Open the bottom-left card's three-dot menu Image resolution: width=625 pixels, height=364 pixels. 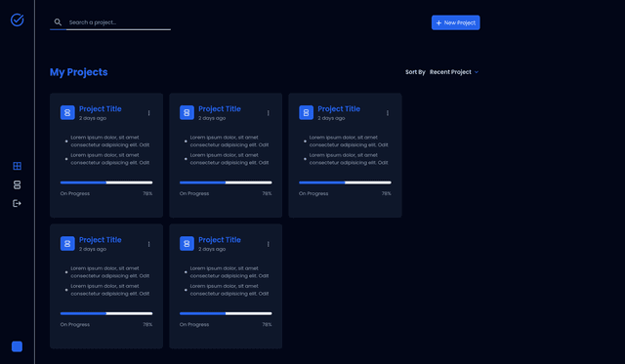(149, 244)
